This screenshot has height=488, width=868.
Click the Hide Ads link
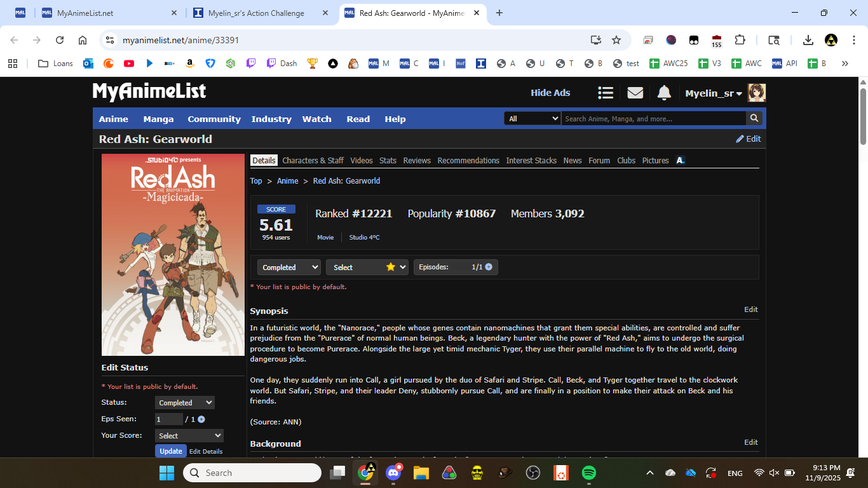(x=550, y=93)
